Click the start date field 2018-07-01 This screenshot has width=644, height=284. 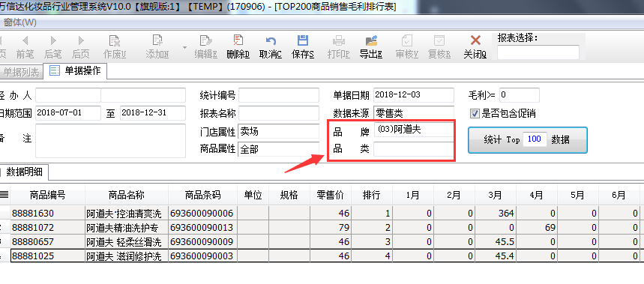[68, 113]
